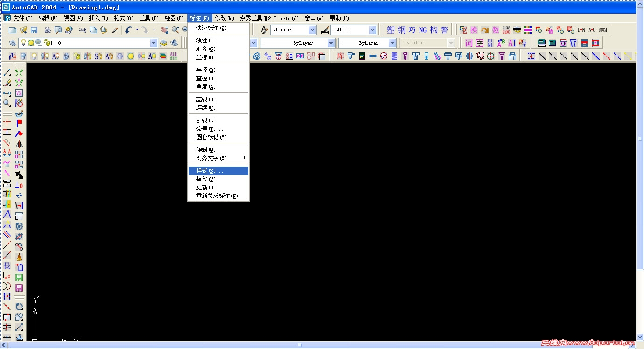Create a new drawing with the New icon
The height and width of the screenshot is (349, 644).
pos(13,30)
